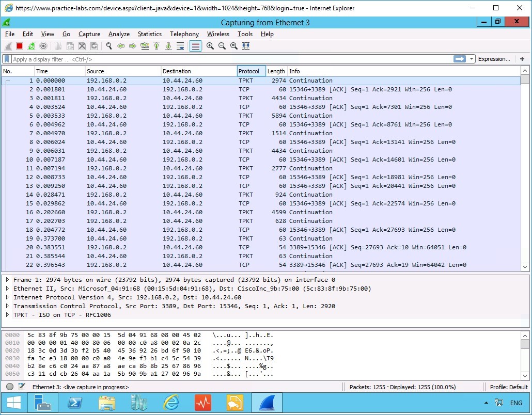Add a filter button with plus
The width and height of the screenshot is (532, 415).
522,59
